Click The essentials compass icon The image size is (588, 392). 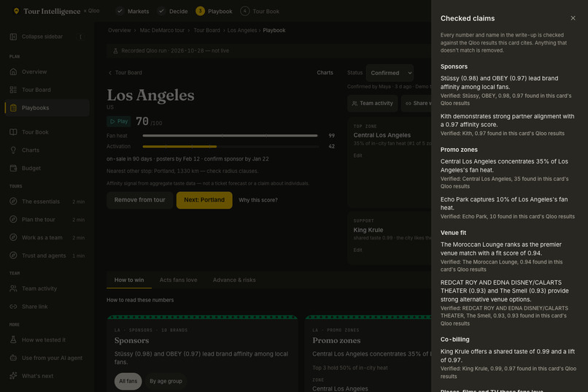[14, 201]
